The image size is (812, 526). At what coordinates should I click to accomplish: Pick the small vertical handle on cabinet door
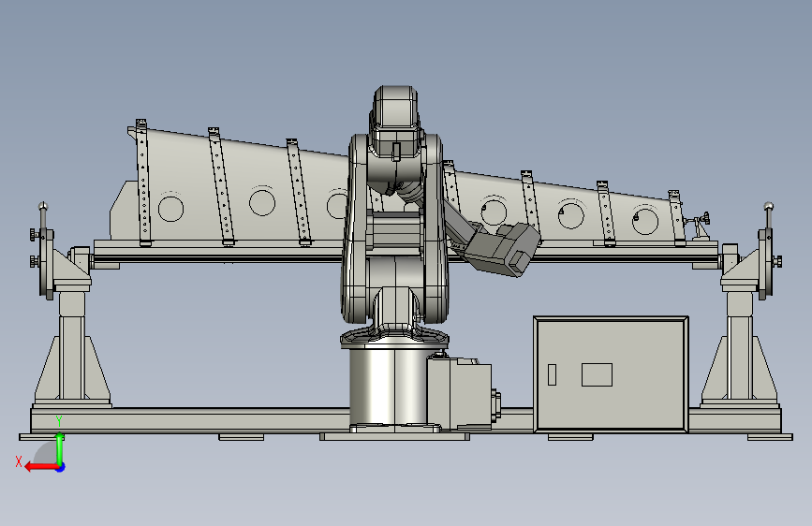(552, 374)
